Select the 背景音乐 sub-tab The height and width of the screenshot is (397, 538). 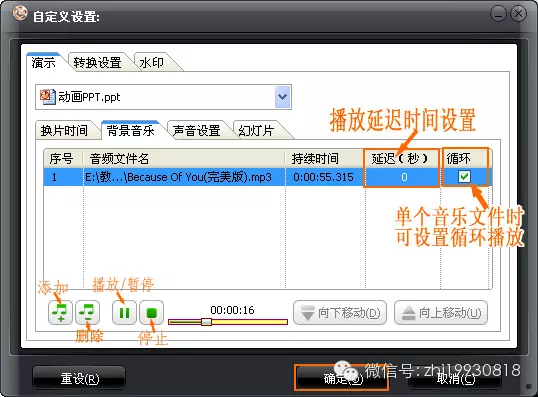click(131, 130)
